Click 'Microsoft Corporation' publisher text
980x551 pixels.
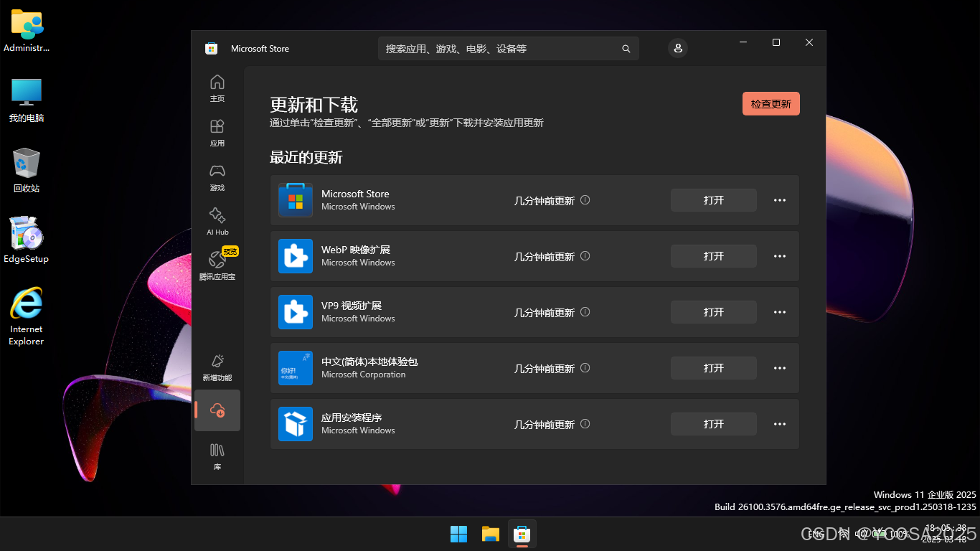coord(364,375)
